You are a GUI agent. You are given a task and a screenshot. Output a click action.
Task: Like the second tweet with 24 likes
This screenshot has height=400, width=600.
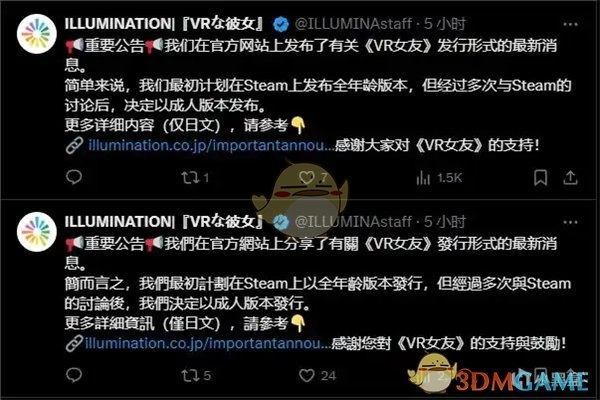click(317, 376)
